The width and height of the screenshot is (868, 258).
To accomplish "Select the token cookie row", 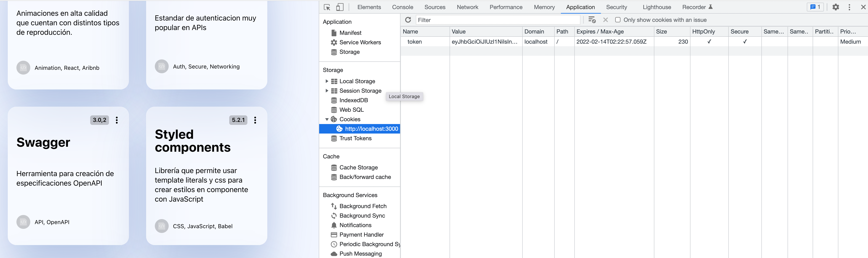I will pos(415,42).
